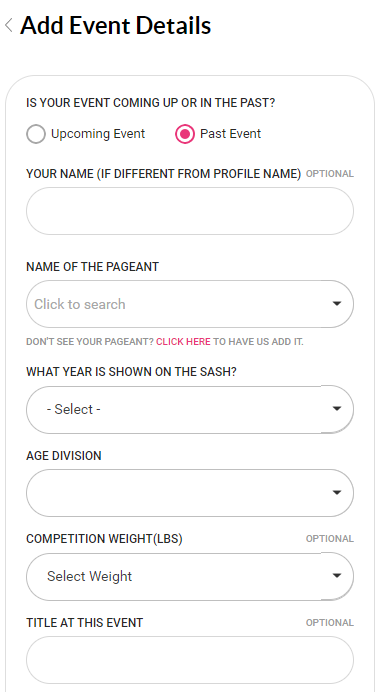The height and width of the screenshot is (692, 380).
Task: Expand the Age Division dropdown
Action: click(x=190, y=493)
